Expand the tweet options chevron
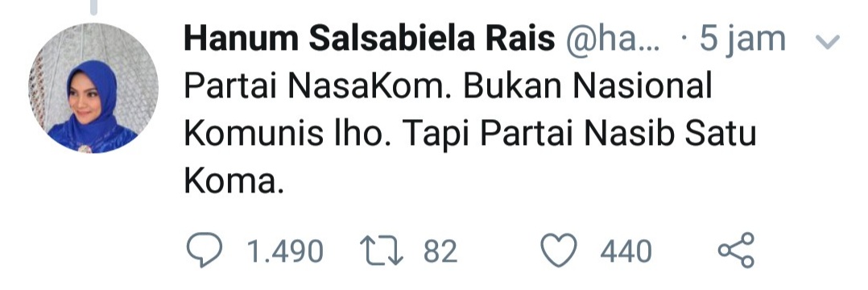Viewport: 868px width, 290px height. 828,42
